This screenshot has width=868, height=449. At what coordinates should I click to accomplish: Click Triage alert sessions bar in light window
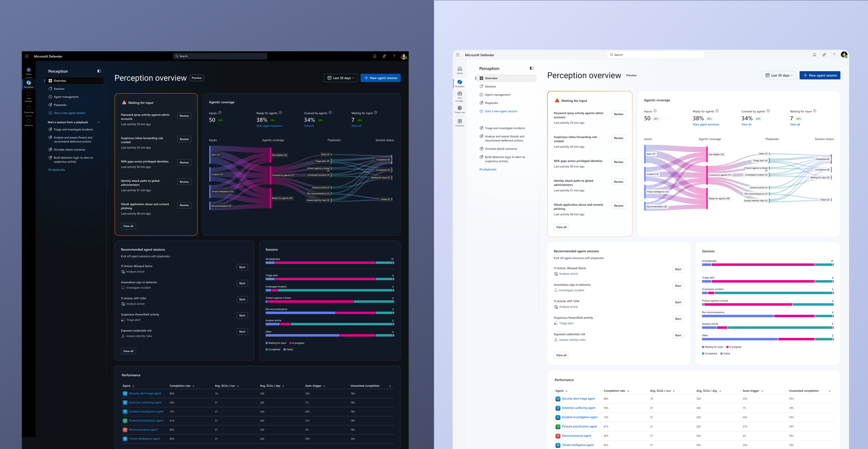click(x=768, y=281)
